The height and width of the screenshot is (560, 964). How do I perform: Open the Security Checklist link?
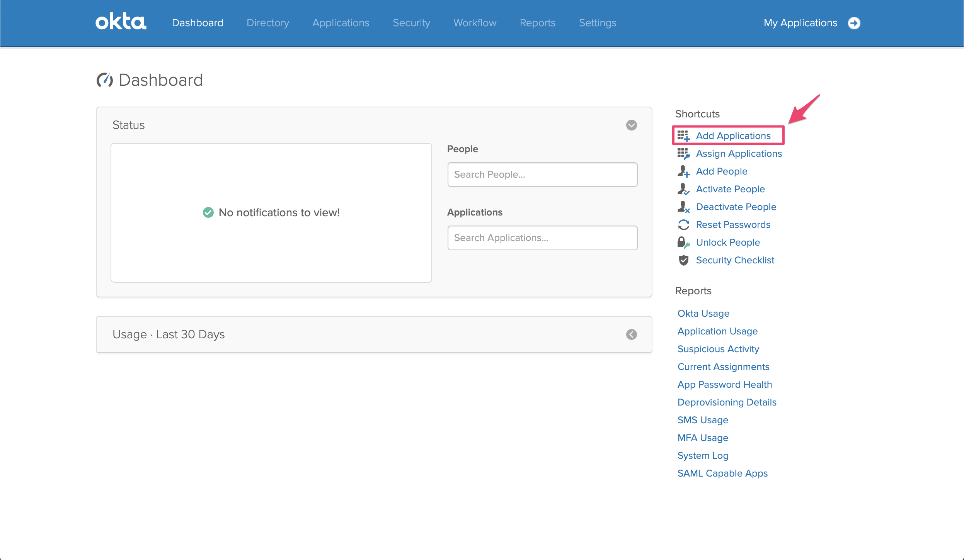coord(735,260)
